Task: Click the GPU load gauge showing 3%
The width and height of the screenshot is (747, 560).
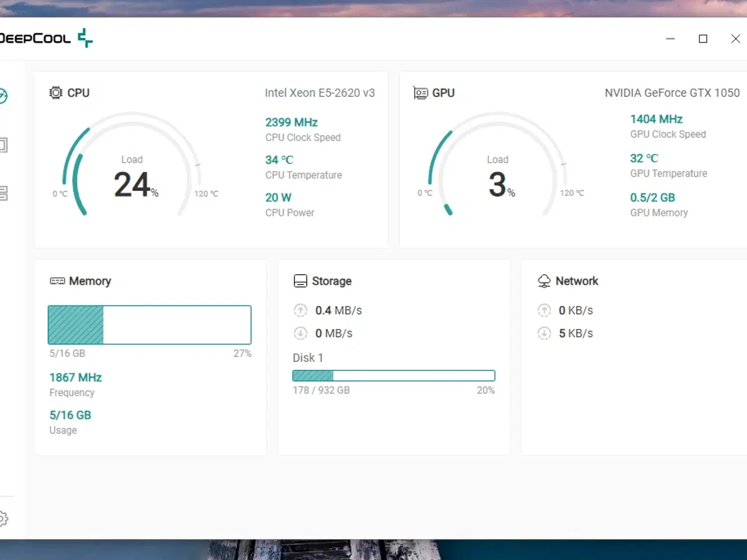Action: coord(498,164)
